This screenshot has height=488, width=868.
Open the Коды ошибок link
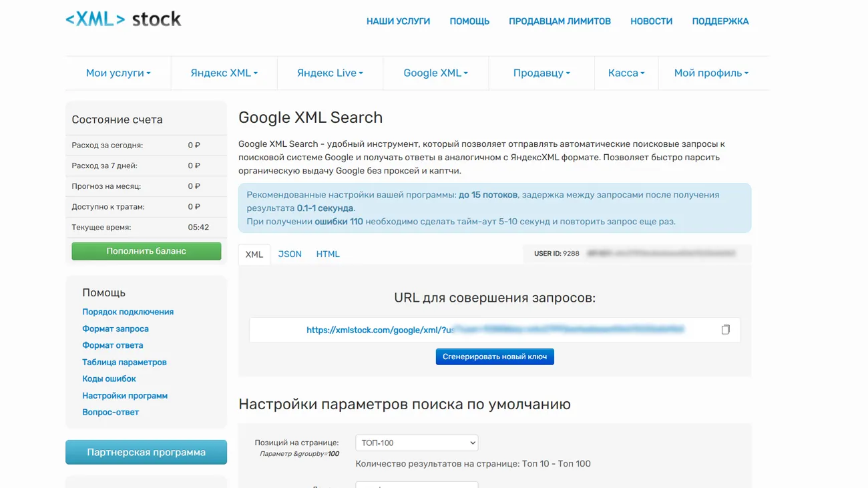pos(109,379)
